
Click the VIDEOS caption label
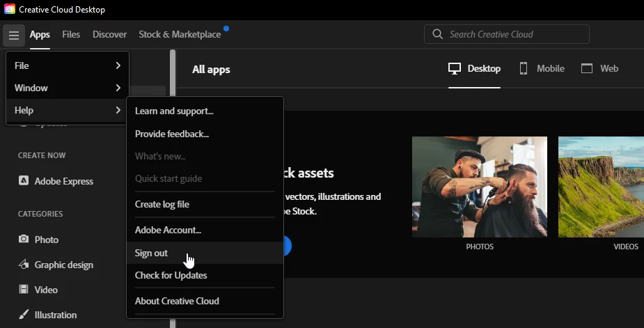(625, 247)
